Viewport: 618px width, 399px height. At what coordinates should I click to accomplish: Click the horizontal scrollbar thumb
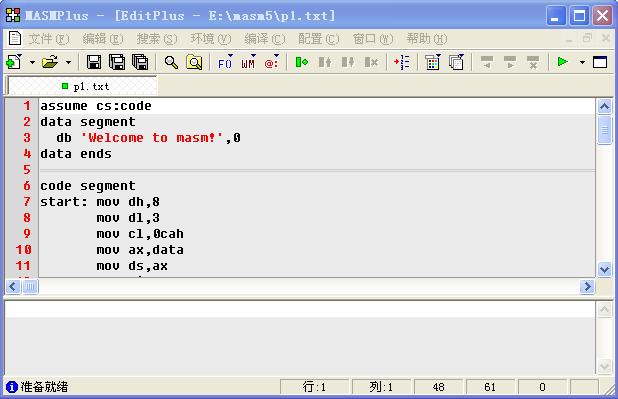pyautogui.click(x=30, y=286)
